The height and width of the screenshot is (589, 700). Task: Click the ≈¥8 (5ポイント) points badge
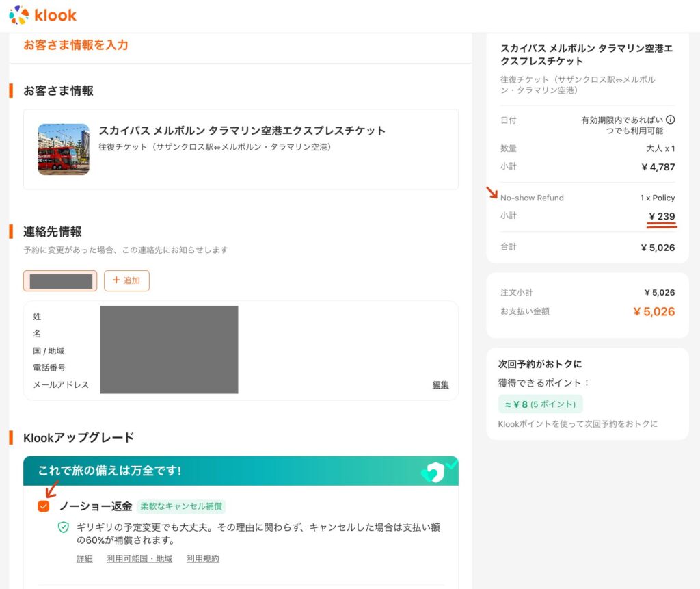coord(540,404)
